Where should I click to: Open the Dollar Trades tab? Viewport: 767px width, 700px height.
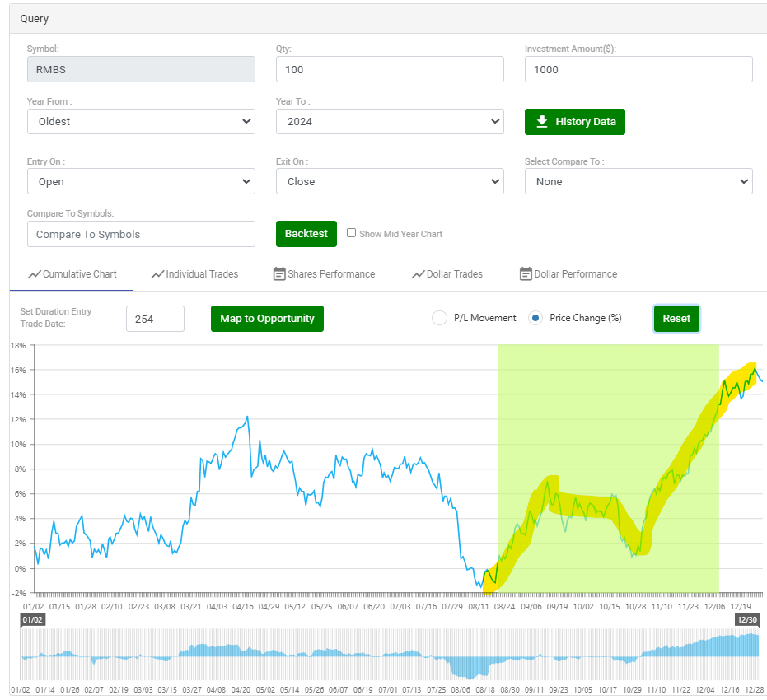447,274
